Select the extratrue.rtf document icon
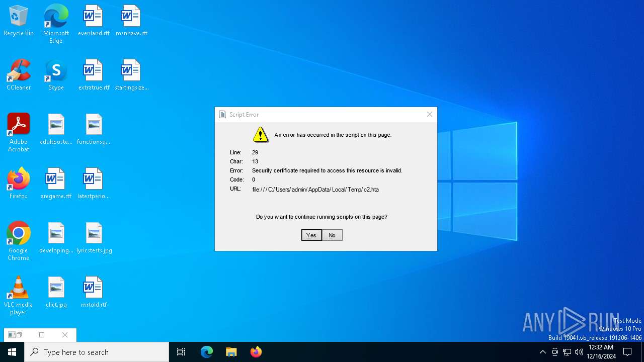 (x=94, y=75)
